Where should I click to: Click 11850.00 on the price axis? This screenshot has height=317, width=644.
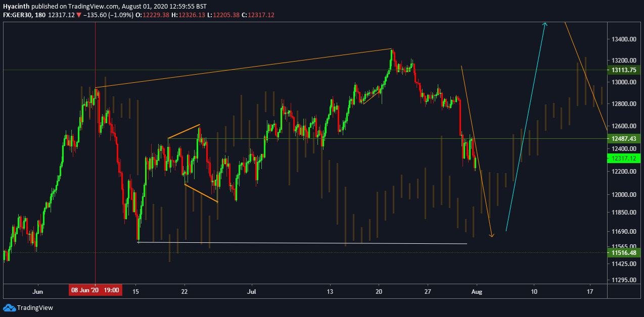623,213
